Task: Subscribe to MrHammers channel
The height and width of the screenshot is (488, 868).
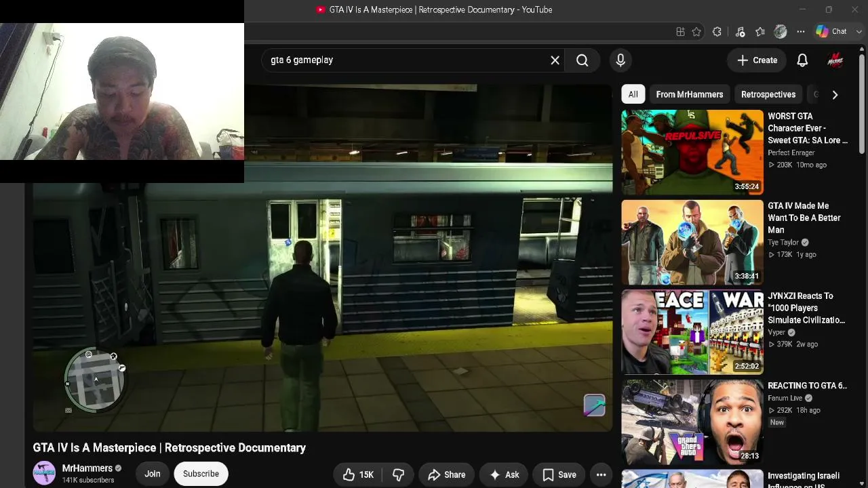Action: [x=201, y=474]
